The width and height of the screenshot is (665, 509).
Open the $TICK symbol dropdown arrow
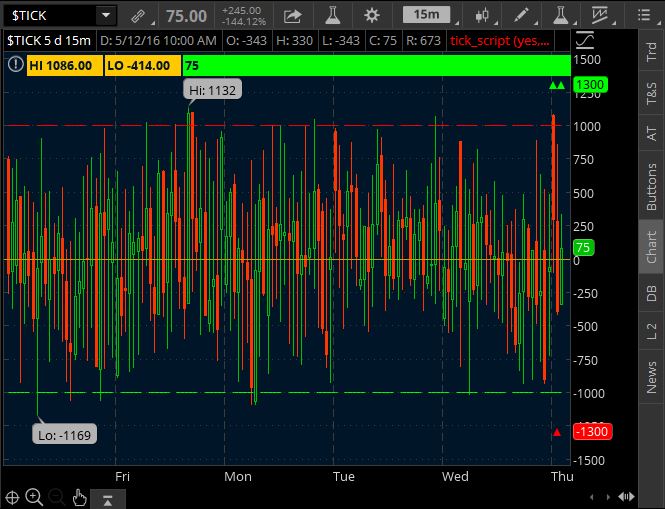click(106, 16)
